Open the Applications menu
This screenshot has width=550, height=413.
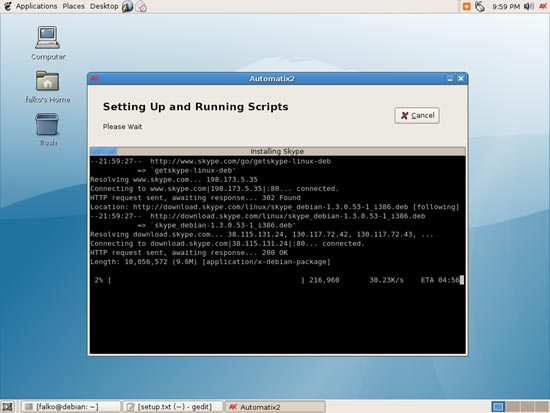36,6
